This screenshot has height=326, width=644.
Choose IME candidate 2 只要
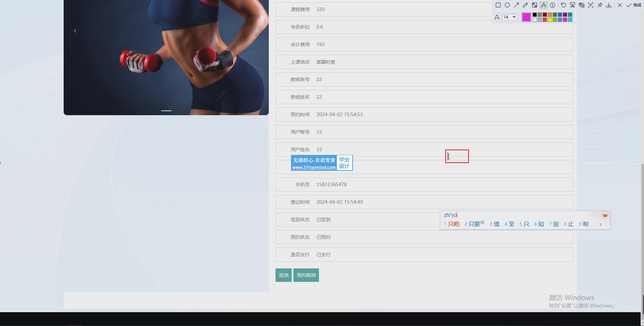click(x=474, y=224)
